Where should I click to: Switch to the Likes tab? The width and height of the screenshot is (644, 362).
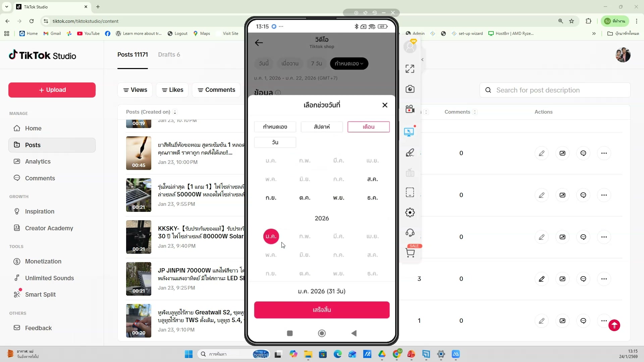point(172,90)
